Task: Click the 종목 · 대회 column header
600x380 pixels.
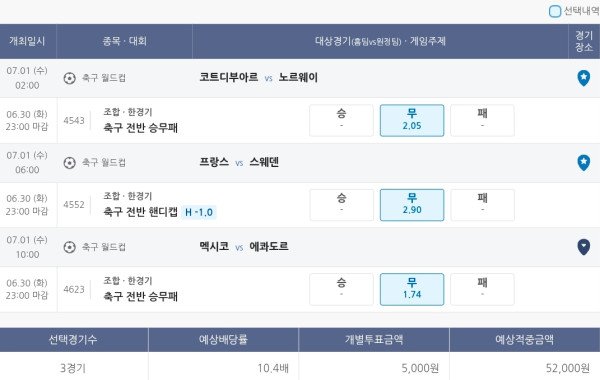Action: [124, 41]
